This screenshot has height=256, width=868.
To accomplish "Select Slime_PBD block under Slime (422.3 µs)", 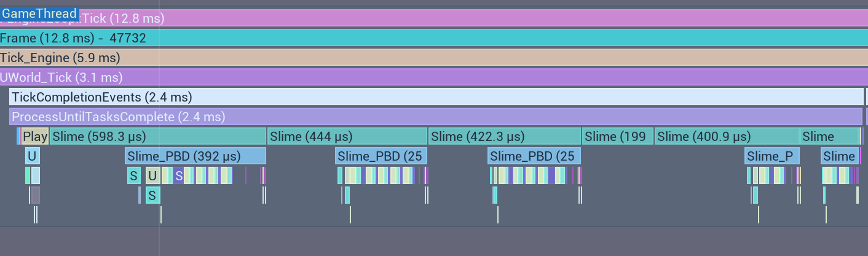I will (x=534, y=156).
